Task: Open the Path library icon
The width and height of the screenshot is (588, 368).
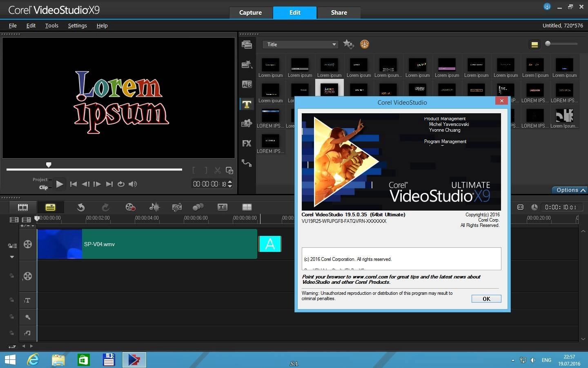Action: point(247,163)
